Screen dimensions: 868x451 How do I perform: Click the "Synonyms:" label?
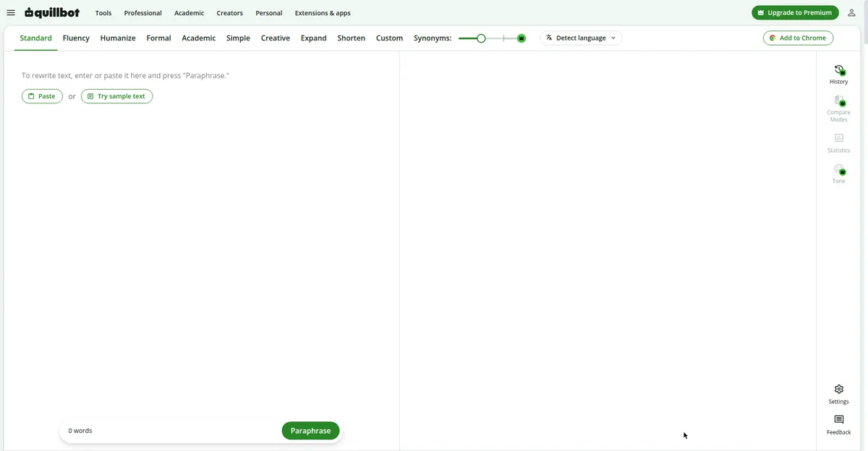coord(433,38)
